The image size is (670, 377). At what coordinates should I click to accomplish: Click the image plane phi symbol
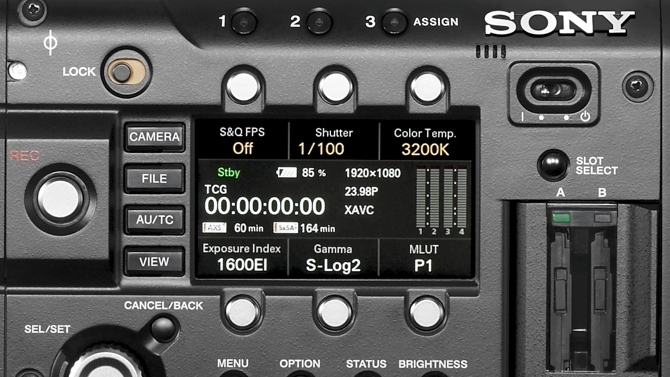[50, 43]
